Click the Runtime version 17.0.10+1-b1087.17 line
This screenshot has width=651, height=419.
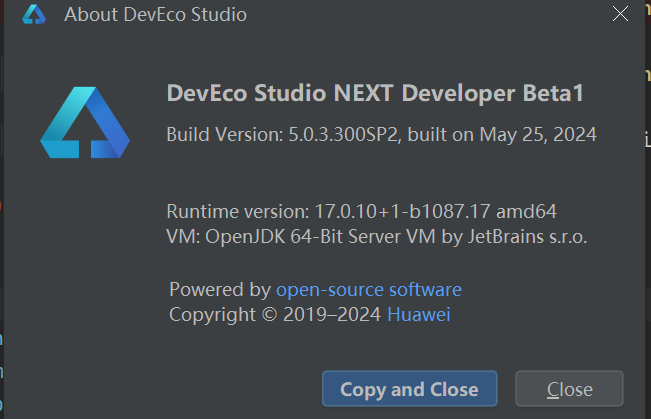click(361, 211)
